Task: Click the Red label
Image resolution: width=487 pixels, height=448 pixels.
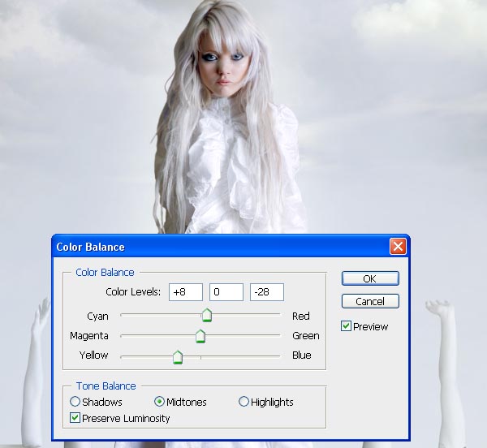Action: click(300, 316)
